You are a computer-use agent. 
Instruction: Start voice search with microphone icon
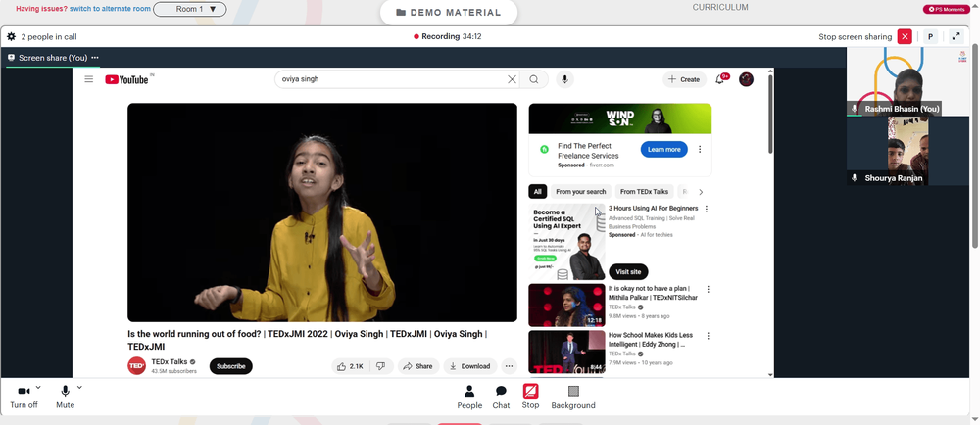pyautogui.click(x=565, y=79)
